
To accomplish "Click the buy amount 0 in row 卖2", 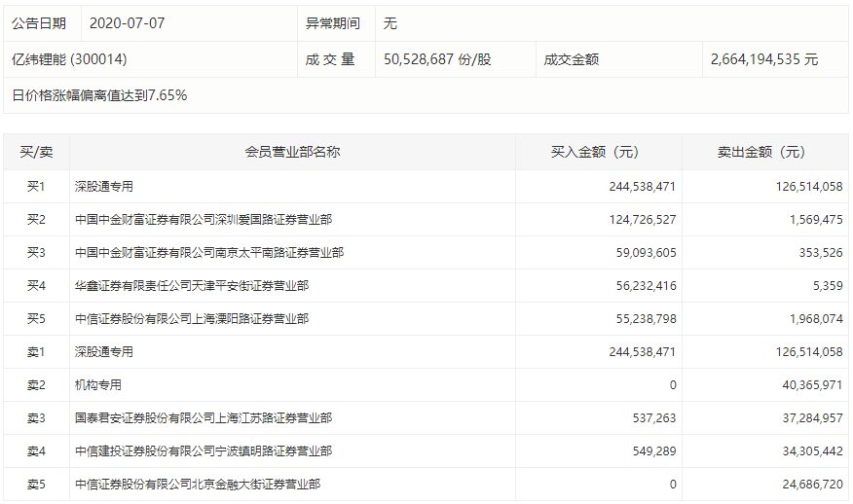I will tap(673, 385).
